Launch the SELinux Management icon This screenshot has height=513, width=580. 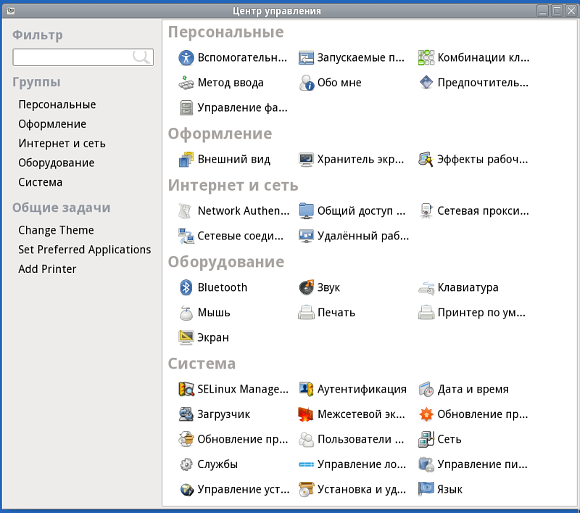(186, 389)
